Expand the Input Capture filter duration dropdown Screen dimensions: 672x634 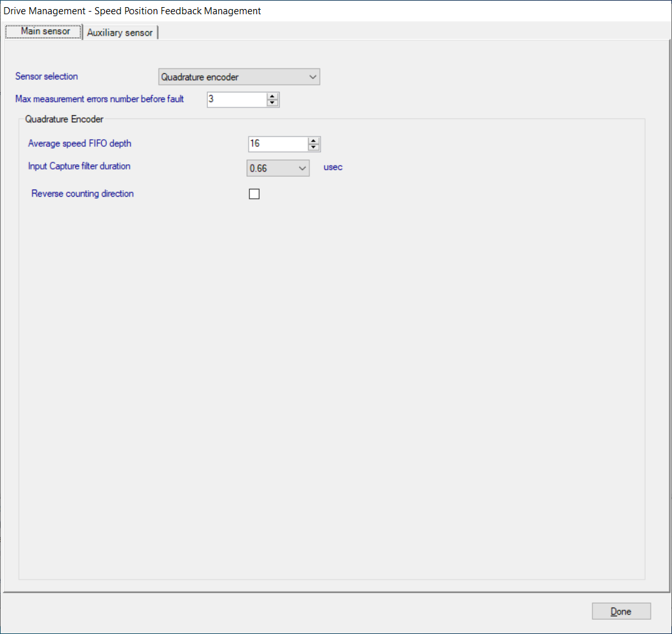(x=277, y=168)
